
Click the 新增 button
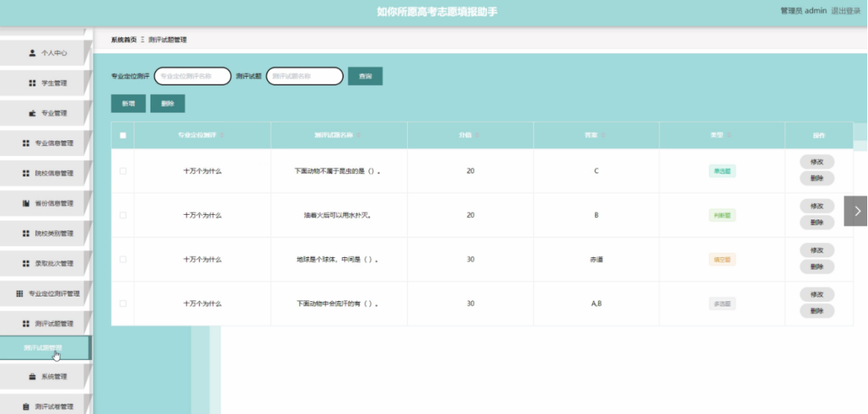129,103
